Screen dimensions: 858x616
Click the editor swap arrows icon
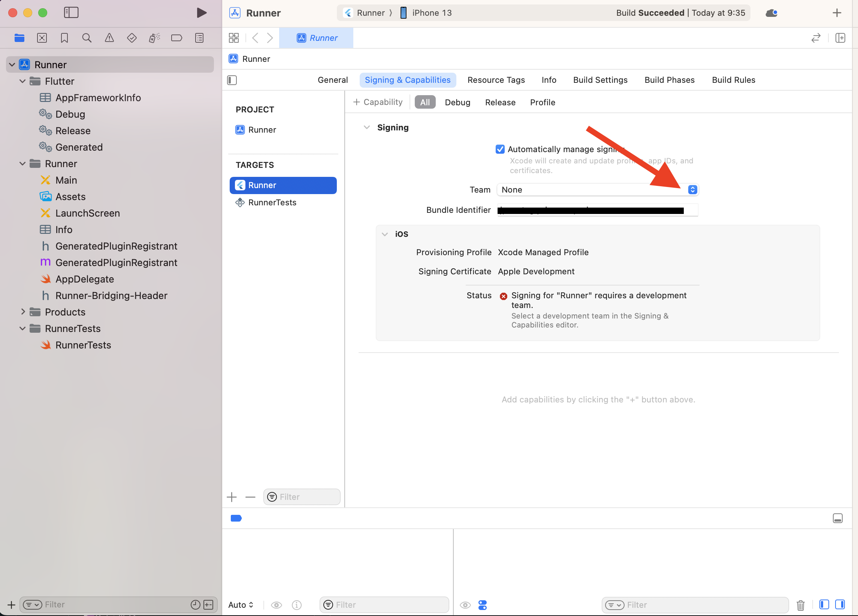pyautogui.click(x=816, y=38)
